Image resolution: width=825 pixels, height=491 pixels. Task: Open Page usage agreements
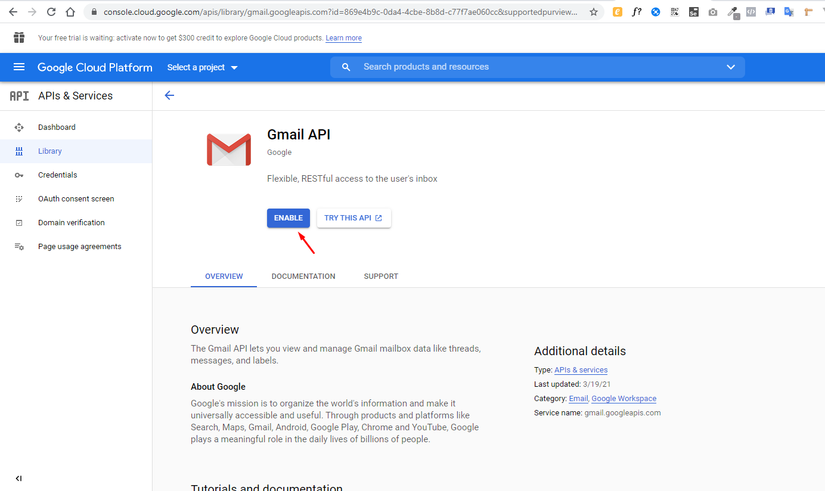tap(76, 246)
